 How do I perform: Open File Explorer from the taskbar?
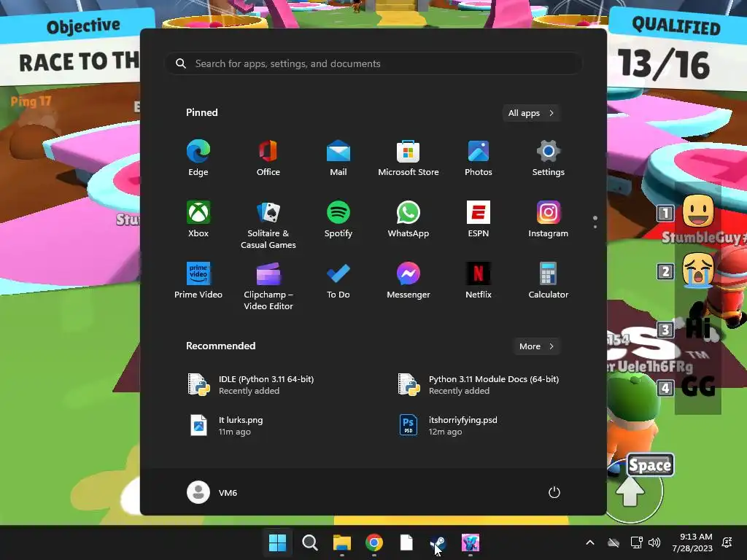(x=342, y=542)
